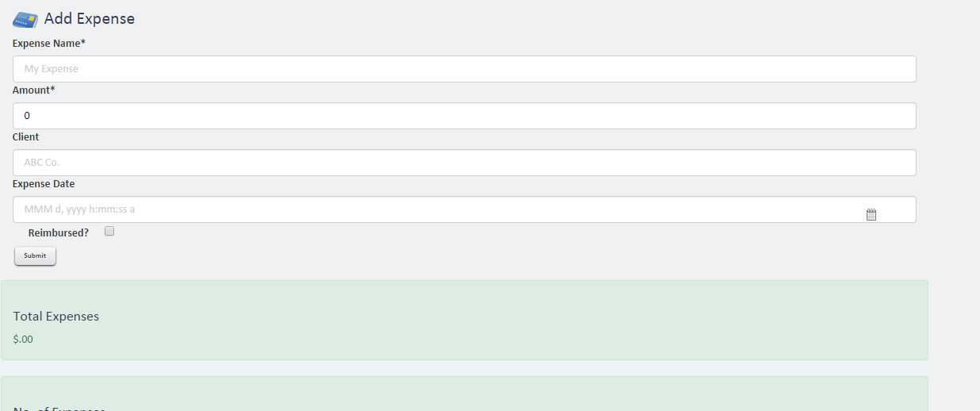Click the Add Expense heading
This screenshot has width=980, height=411.
click(x=89, y=18)
